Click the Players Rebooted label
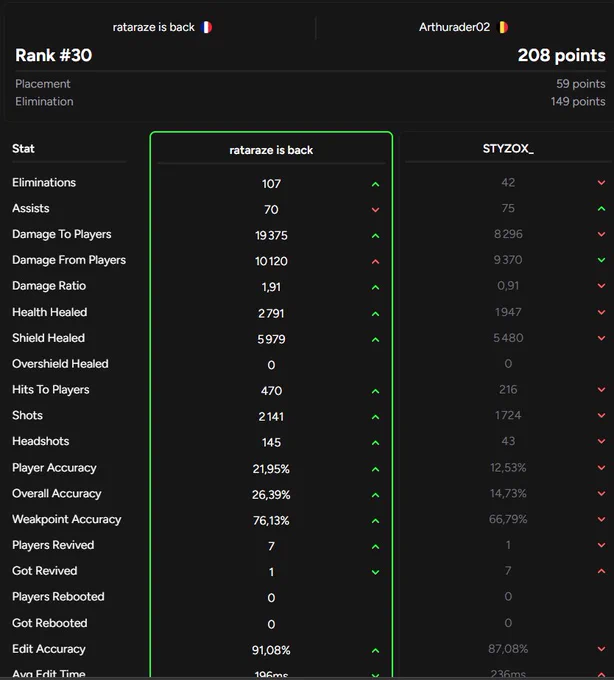 pos(58,597)
